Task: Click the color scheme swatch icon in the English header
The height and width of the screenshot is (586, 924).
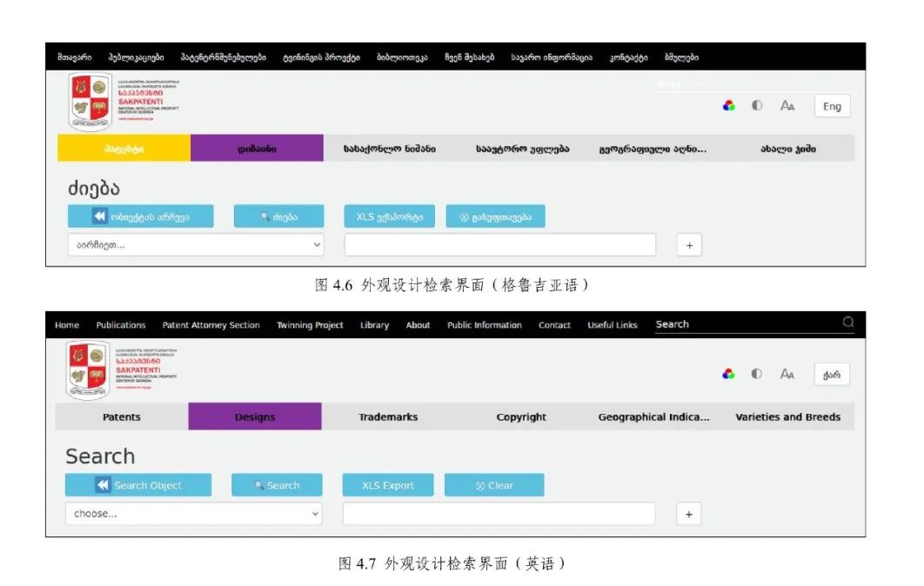Action: click(729, 374)
